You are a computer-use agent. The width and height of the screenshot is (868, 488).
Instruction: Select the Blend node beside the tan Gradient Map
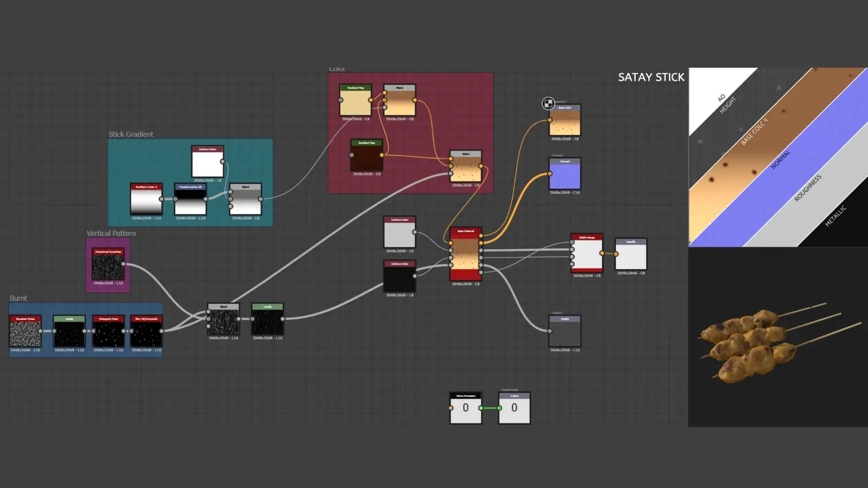coord(400,100)
